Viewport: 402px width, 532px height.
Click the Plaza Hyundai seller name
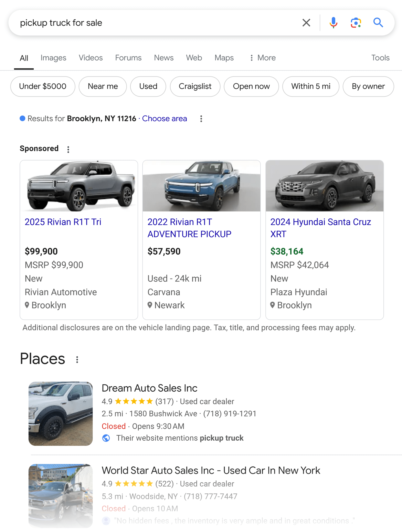tap(299, 292)
